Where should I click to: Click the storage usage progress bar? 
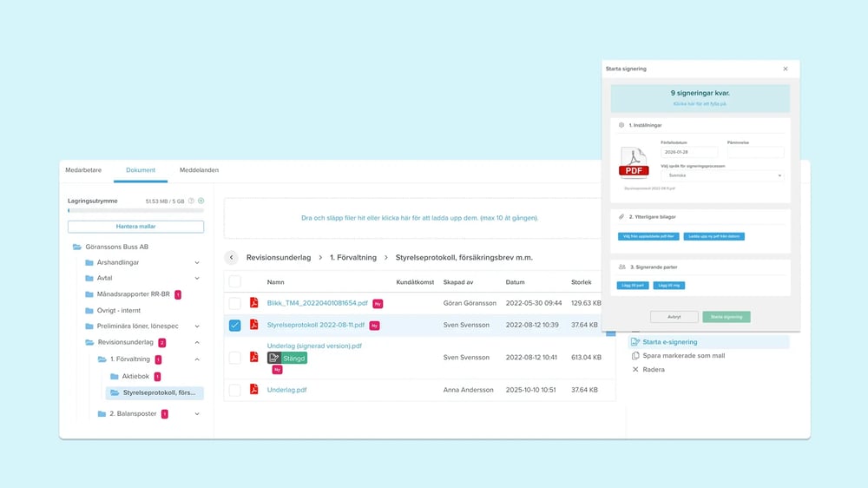pos(135,210)
